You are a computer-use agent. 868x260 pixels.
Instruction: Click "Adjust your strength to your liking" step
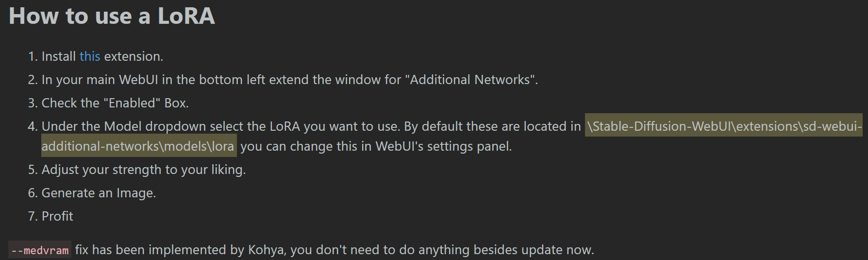(144, 170)
